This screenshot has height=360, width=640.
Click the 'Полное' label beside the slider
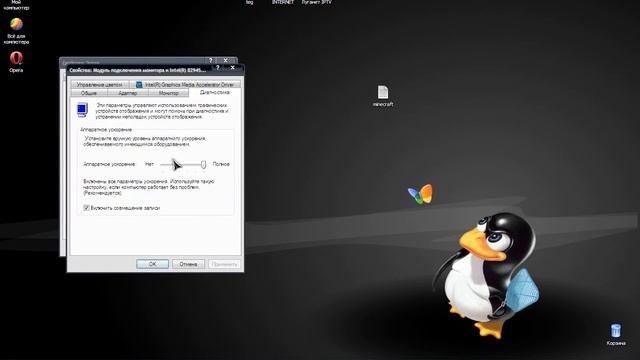[x=221, y=164]
